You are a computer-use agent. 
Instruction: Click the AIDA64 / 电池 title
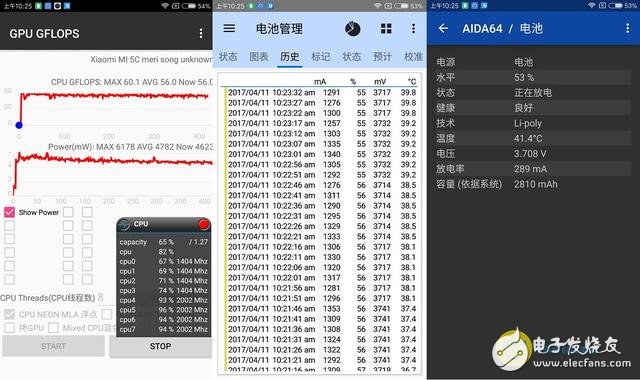tap(502, 29)
